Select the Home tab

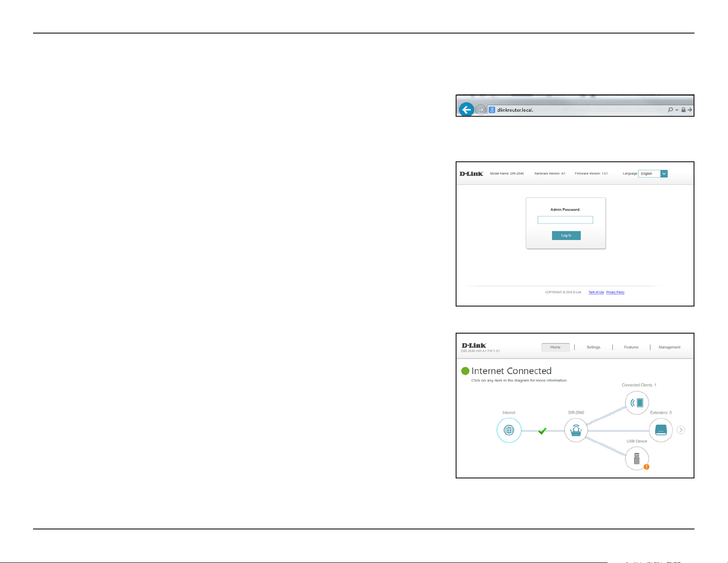pyautogui.click(x=556, y=347)
